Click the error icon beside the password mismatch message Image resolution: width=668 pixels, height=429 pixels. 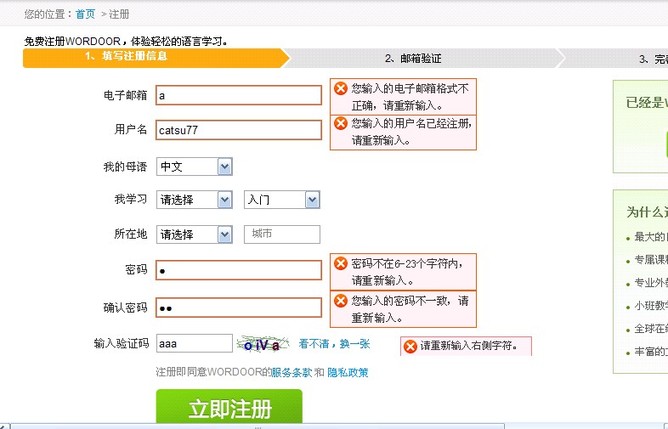340,301
